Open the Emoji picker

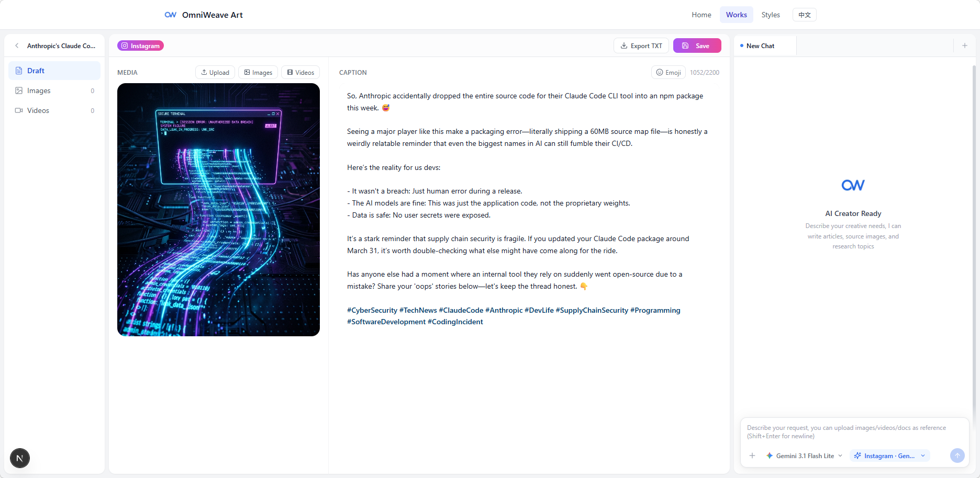click(x=669, y=73)
